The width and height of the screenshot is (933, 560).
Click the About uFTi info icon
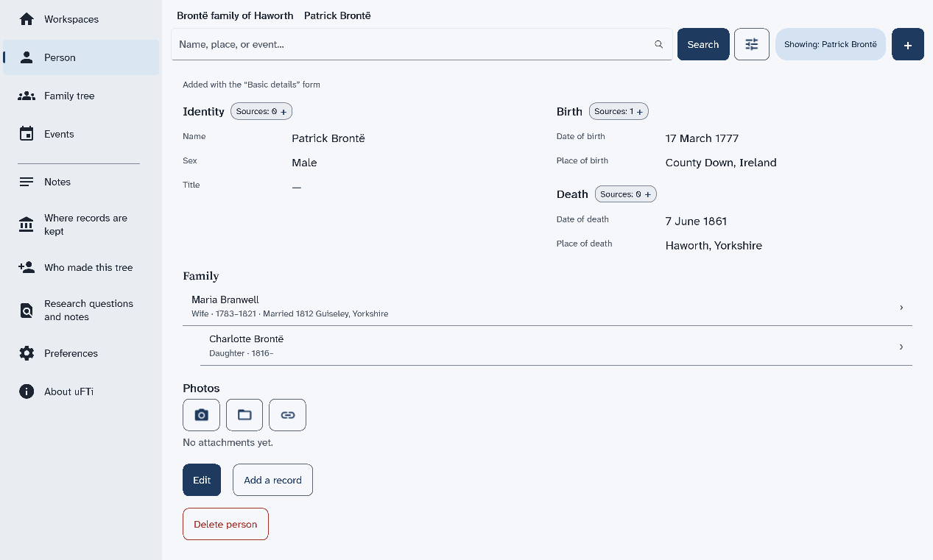tap(27, 391)
